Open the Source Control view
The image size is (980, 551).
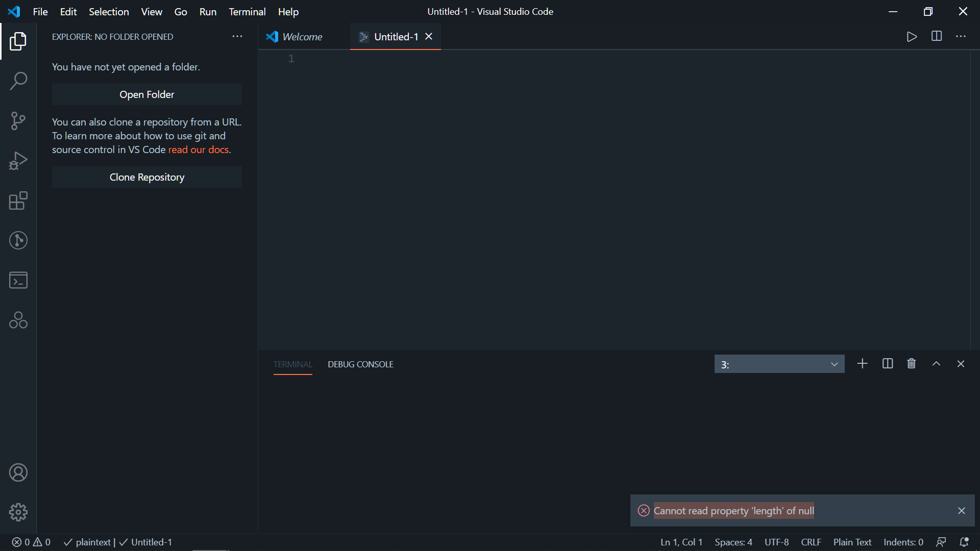18,120
